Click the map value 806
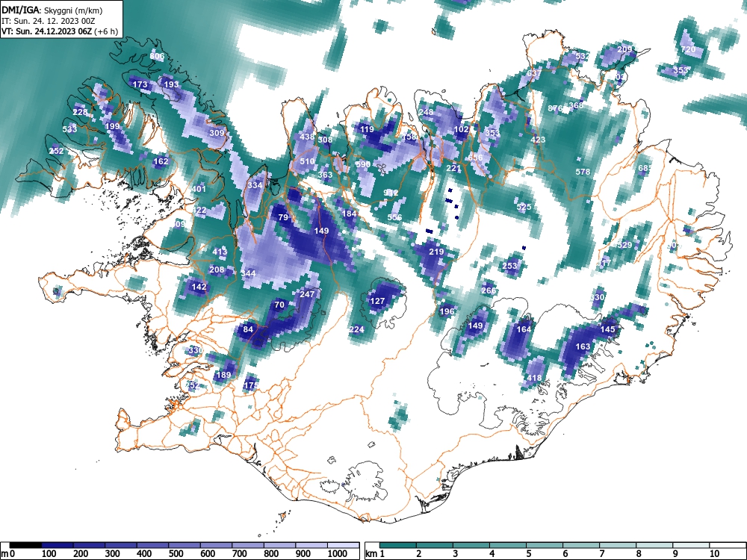 click(157, 56)
